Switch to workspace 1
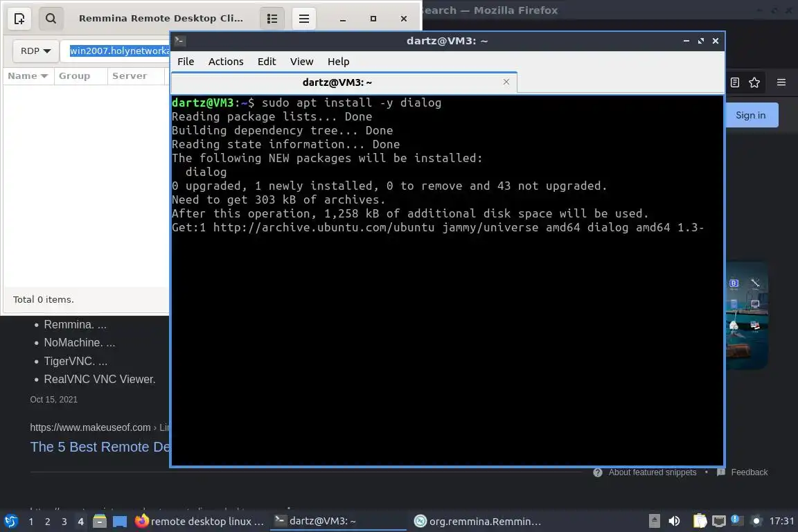 pos(31,522)
